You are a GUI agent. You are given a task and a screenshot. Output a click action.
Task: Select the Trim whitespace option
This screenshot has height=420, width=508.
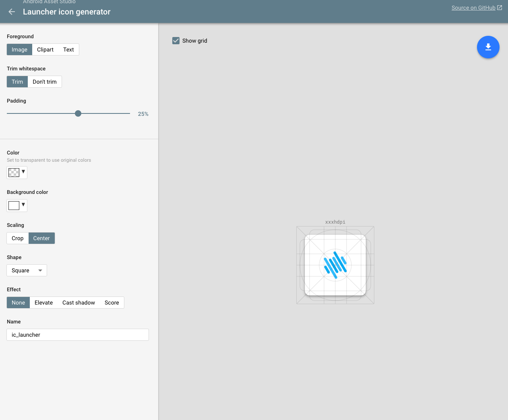pyautogui.click(x=17, y=82)
